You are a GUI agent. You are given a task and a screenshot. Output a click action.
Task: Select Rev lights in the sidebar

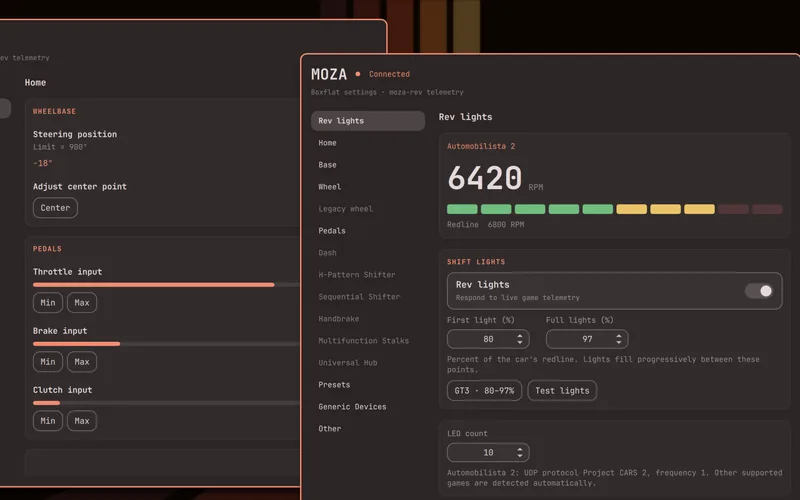click(368, 121)
